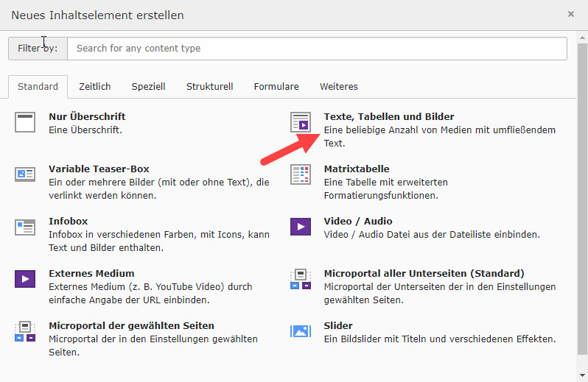The width and height of the screenshot is (588, 382).
Task: Click the Variable Teaser-Box icon
Action: (25, 174)
